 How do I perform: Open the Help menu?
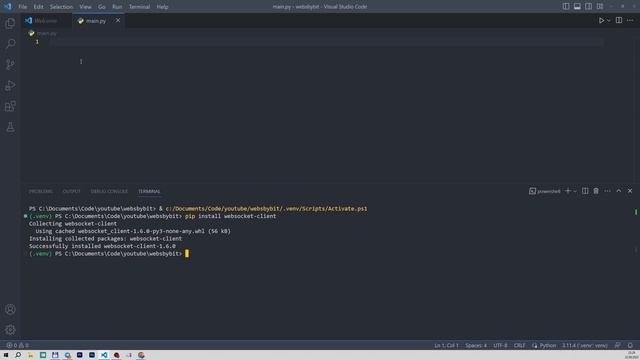(162, 7)
